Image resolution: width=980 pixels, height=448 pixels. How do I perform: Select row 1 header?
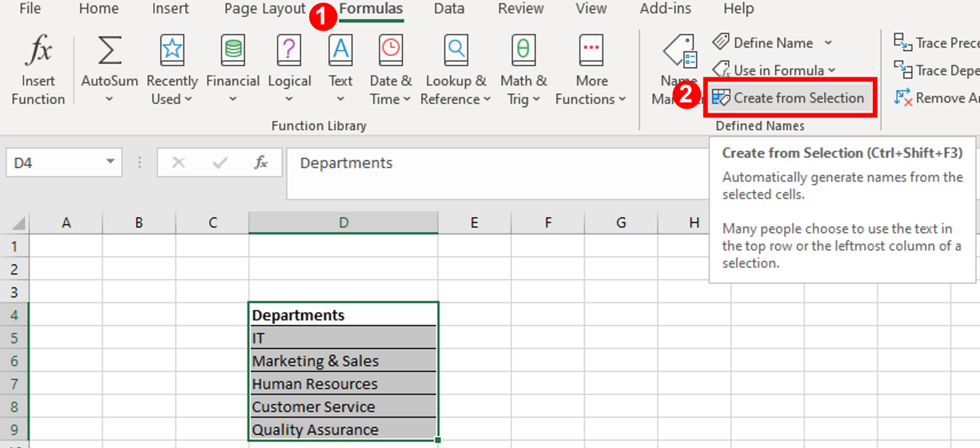click(15, 246)
